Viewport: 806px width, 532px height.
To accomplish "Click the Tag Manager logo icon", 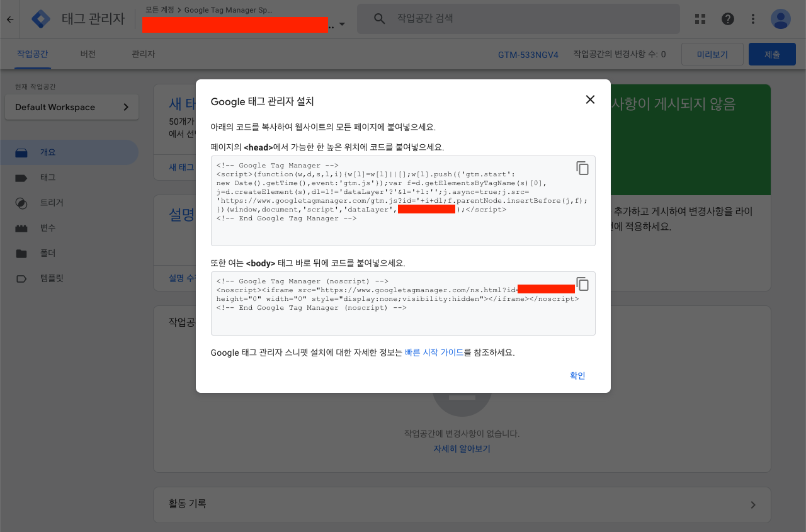I will [x=41, y=19].
